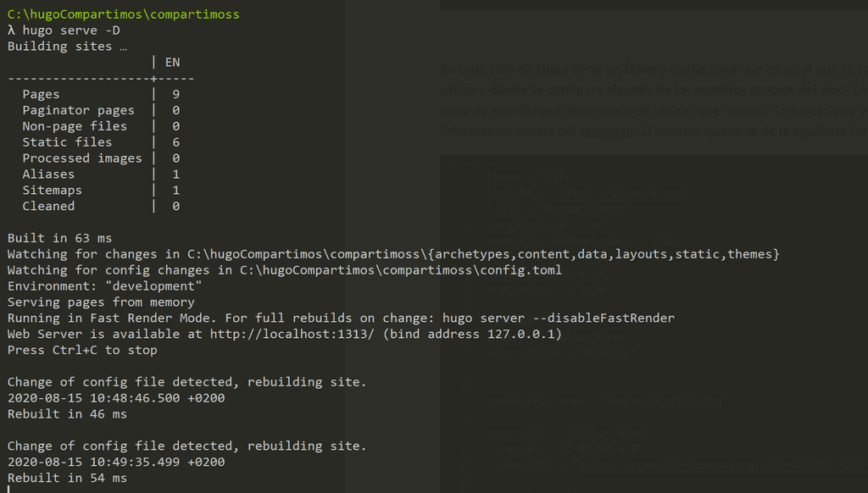Screen dimensions: 868x493
Task: Click the 'Serving pages from memory' line
Action: [101, 302]
